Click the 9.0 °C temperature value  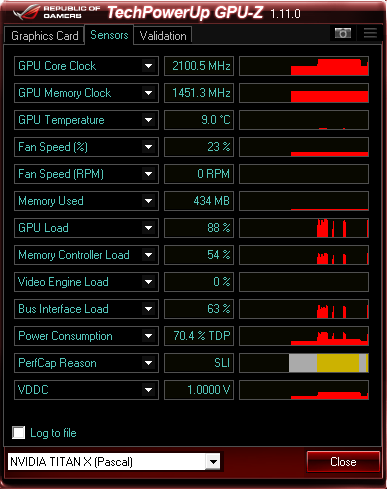pyautogui.click(x=199, y=120)
